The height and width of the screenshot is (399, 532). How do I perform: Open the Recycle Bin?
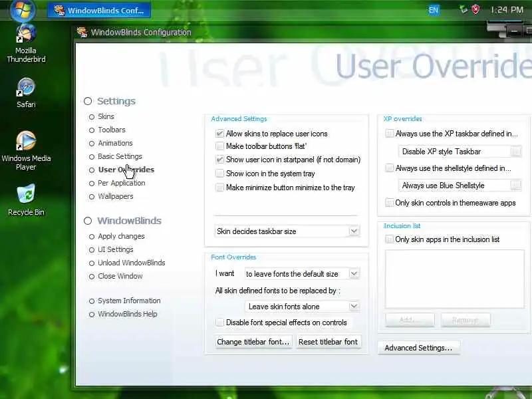pyautogui.click(x=26, y=200)
